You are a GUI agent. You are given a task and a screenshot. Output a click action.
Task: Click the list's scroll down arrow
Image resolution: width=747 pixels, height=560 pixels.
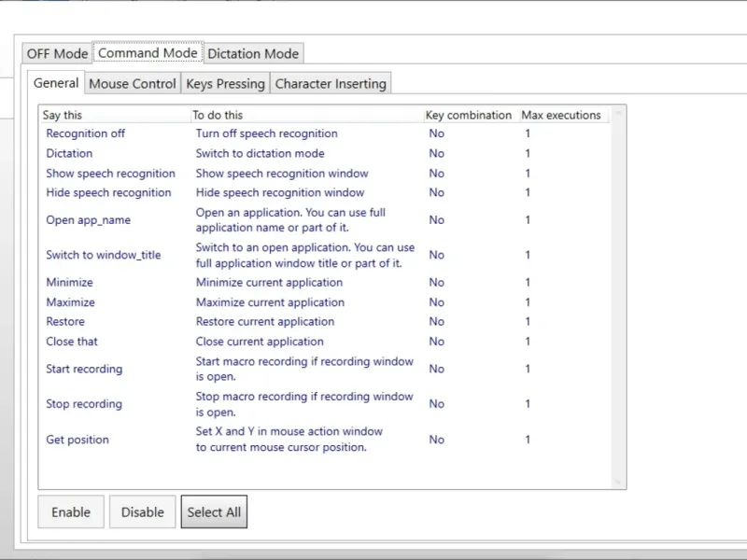[x=617, y=482]
